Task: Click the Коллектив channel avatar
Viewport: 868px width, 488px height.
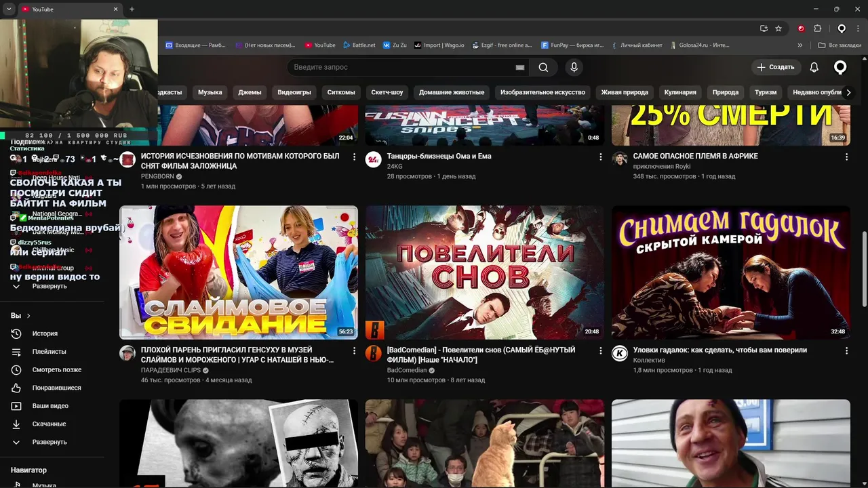Action: tap(620, 353)
